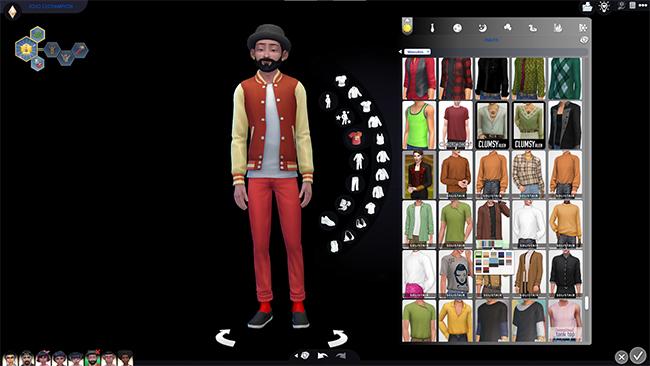Image resolution: width=650 pixels, height=366 pixels.
Task: Open the lightbulb lessons icon
Action: click(604, 6)
